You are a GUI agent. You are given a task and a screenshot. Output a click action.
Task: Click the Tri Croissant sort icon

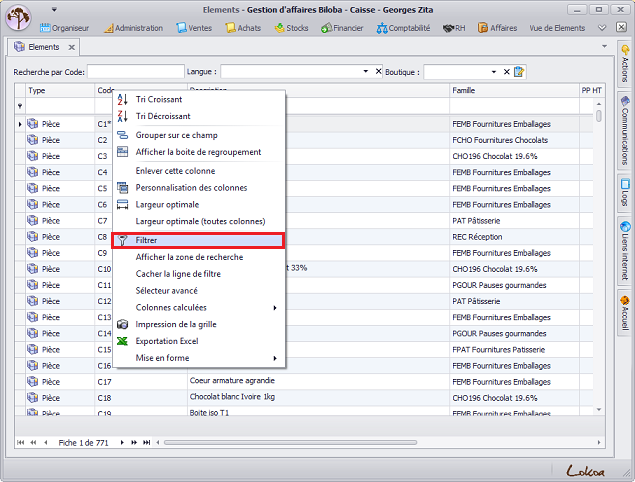coord(123,99)
